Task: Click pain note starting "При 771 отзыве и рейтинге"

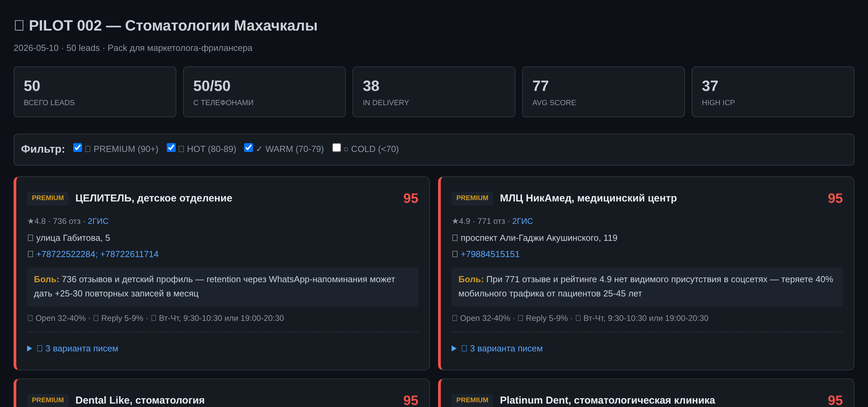Action: (647, 287)
